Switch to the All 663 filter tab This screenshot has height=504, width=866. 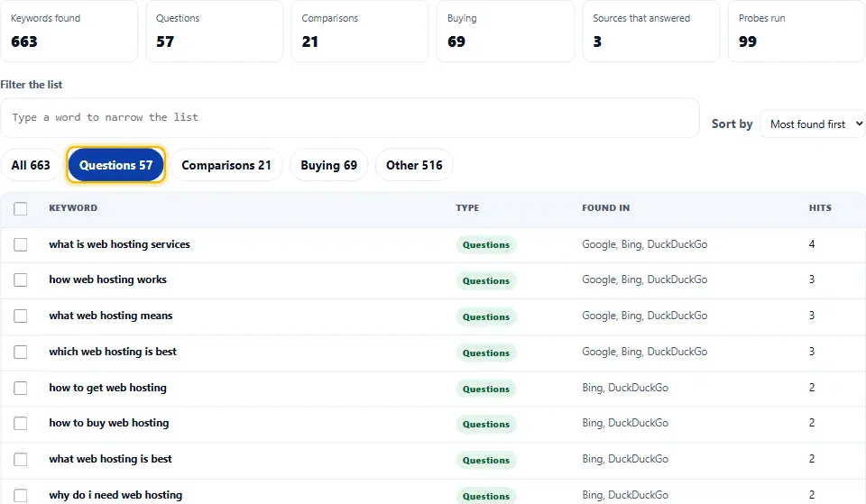[31, 165]
